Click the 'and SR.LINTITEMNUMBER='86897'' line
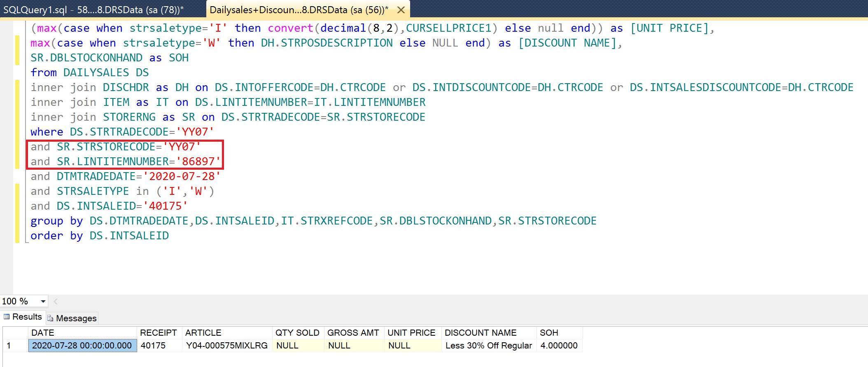868x367 pixels. (126, 161)
